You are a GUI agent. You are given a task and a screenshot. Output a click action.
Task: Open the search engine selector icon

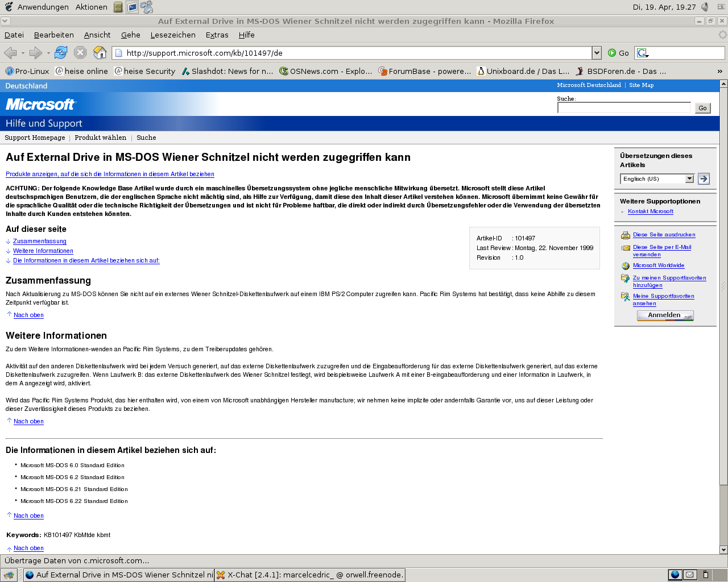[643, 53]
